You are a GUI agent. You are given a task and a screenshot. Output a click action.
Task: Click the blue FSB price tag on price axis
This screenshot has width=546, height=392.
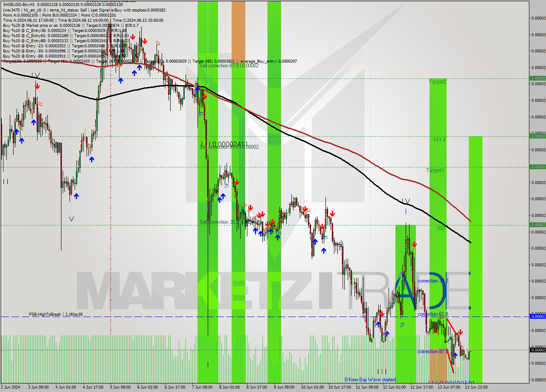coord(537,316)
